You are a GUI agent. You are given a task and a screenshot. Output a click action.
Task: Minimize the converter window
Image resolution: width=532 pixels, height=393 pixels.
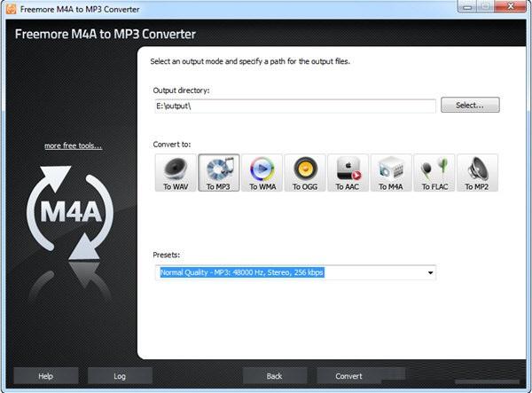pos(467,7)
